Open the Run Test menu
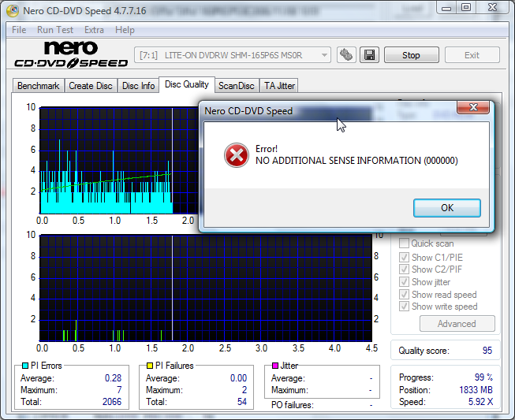Viewport: 515px width, 420px height. coord(55,30)
